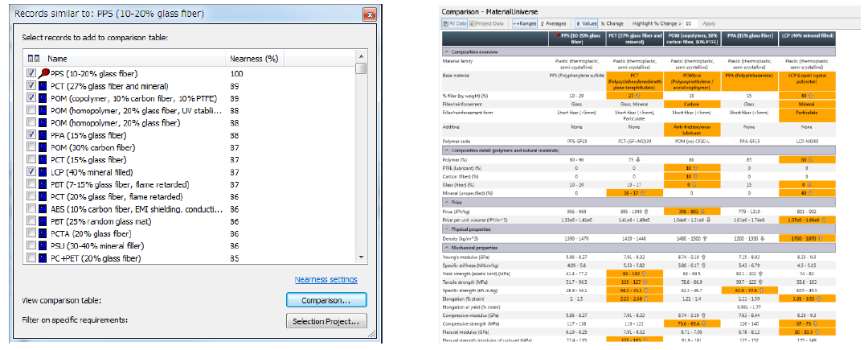Uncheck POM (copolymer, 10% carbon fiber, 10% PTFE) checkbox

tap(31, 99)
